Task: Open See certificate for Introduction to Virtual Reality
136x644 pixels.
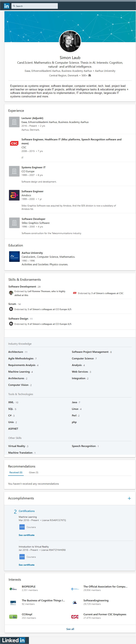Action: (x=27, y=565)
